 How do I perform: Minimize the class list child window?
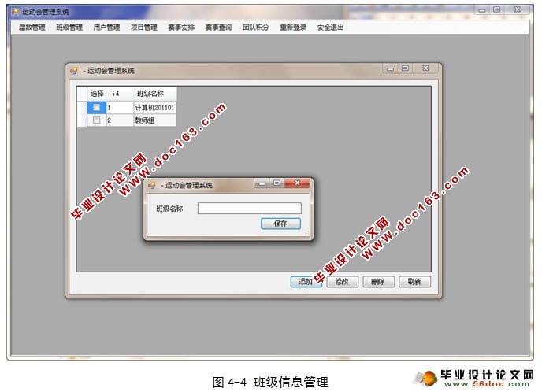click(x=390, y=68)
